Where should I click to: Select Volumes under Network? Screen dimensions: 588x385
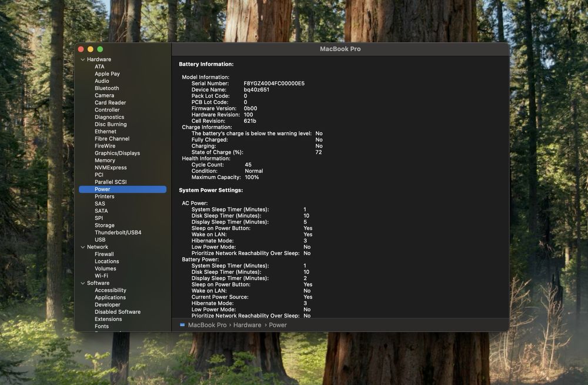105,269
